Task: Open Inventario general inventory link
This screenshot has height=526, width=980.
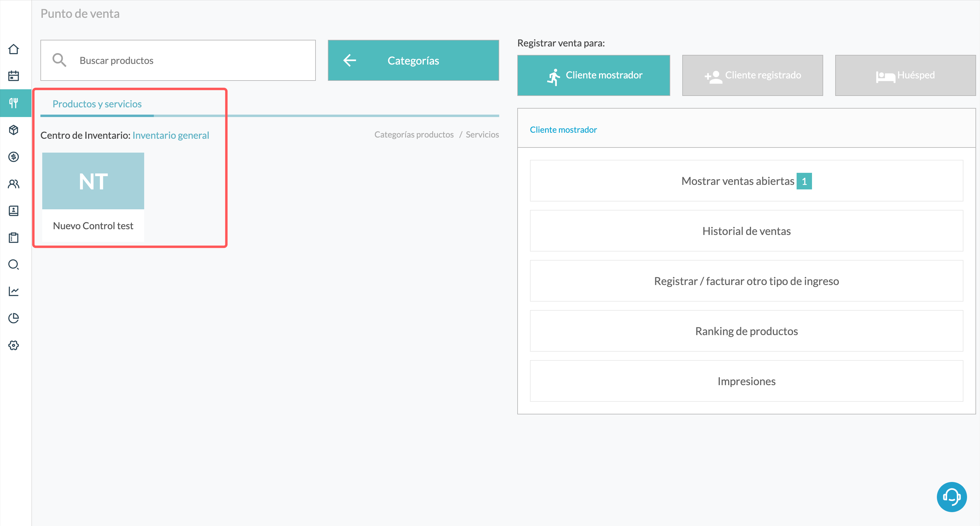Action: pos(171,135)
